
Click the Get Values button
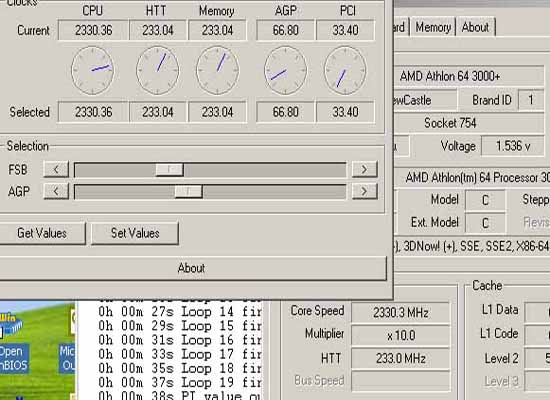coord(42,233)
